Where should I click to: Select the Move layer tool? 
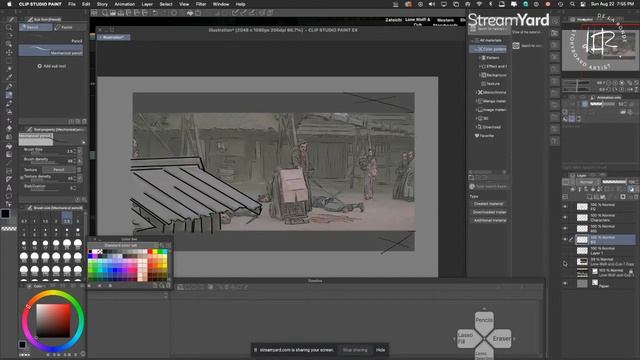point(9,52)
